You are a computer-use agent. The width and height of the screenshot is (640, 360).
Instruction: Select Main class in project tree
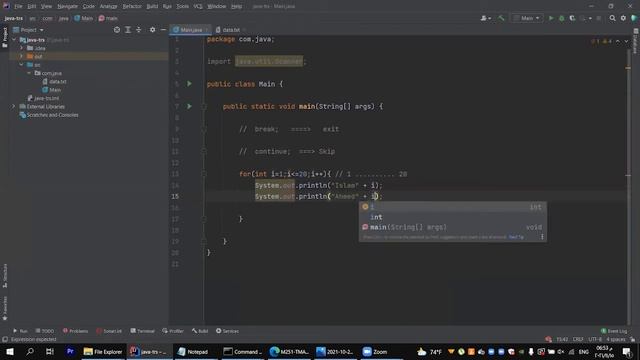(52, 90)
